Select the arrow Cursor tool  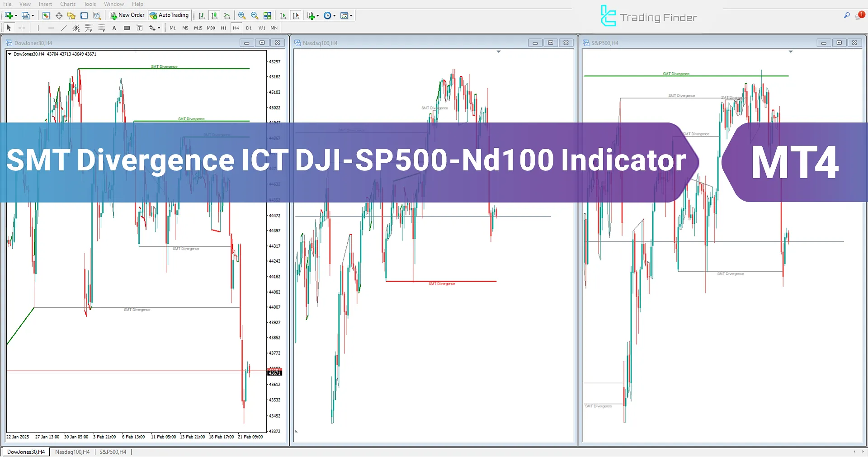(9, 28)
